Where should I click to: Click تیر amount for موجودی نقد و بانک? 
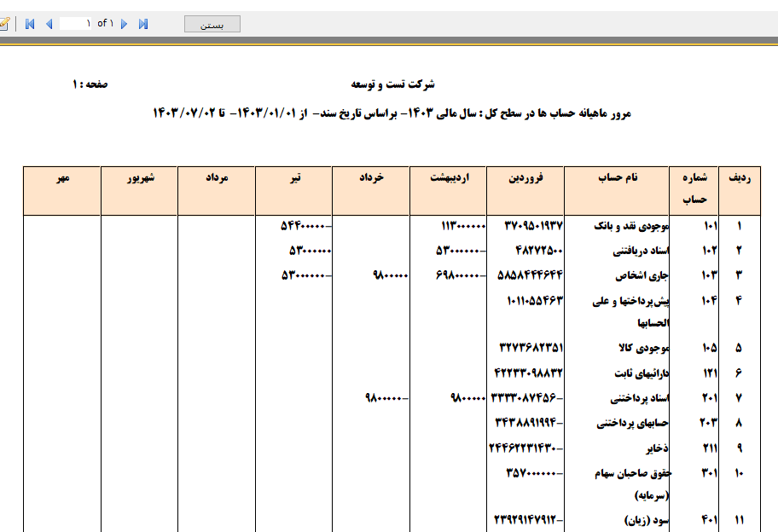tap(305, 226)
